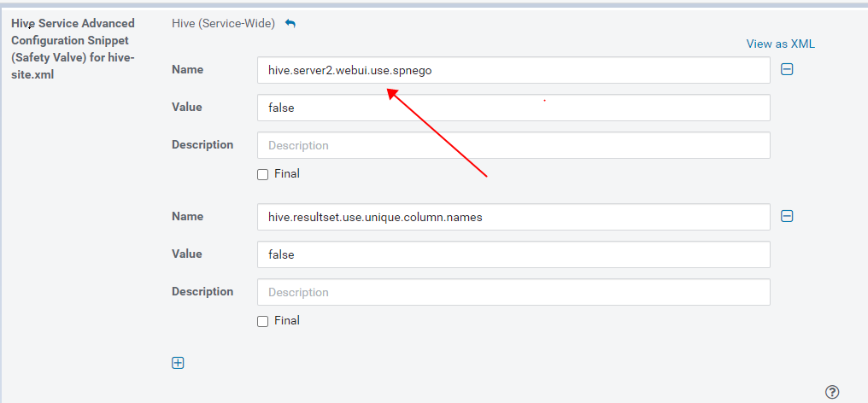Click the hive.server2.webui.use.spnego name field
Image resolution: width=868 pixels, height=403 pixels.
pos(513,70)
